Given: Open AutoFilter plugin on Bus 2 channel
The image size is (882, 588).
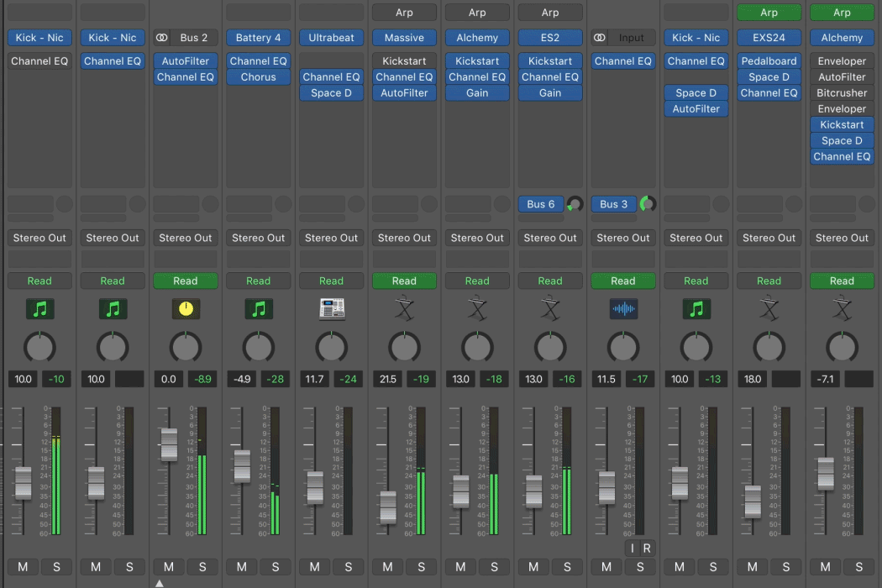Looking at the screenshot, I should coord(186,60).
